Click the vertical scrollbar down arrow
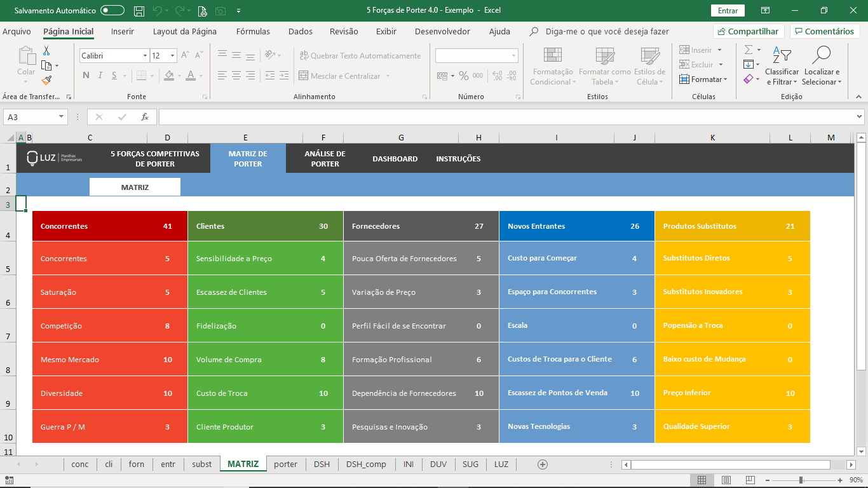Image resolution: width=868 pixels, height=488 pixels. pos(862,452)
